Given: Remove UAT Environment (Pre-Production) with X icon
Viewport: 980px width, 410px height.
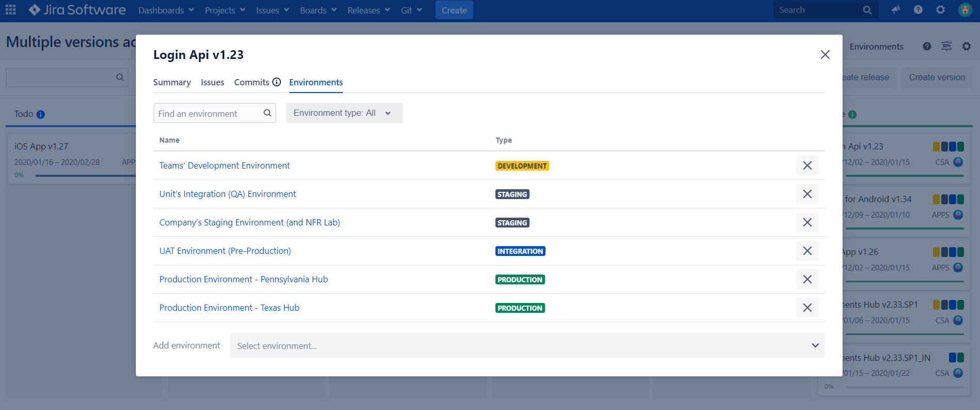Looking at the screenshot, I should 807,251.
